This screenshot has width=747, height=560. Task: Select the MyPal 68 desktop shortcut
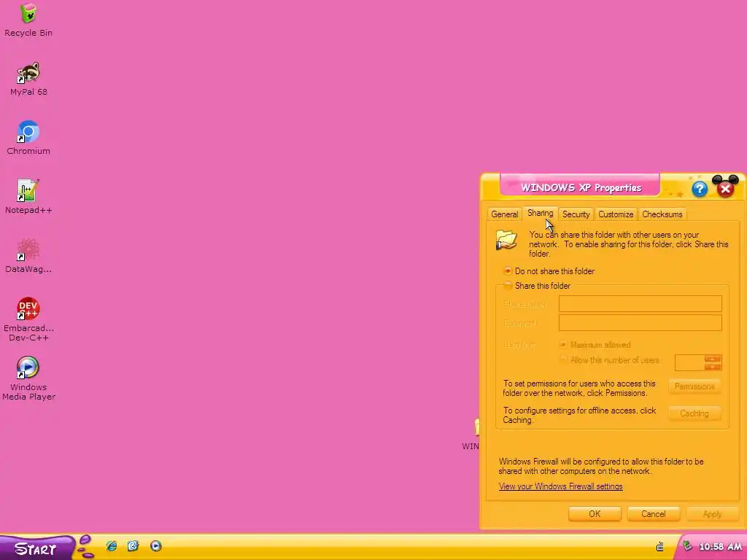28,79
